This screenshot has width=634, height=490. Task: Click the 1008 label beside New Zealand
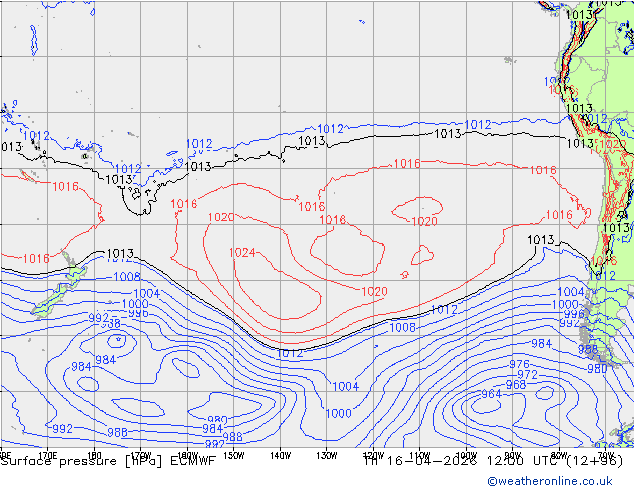click(x=127, y=277)
